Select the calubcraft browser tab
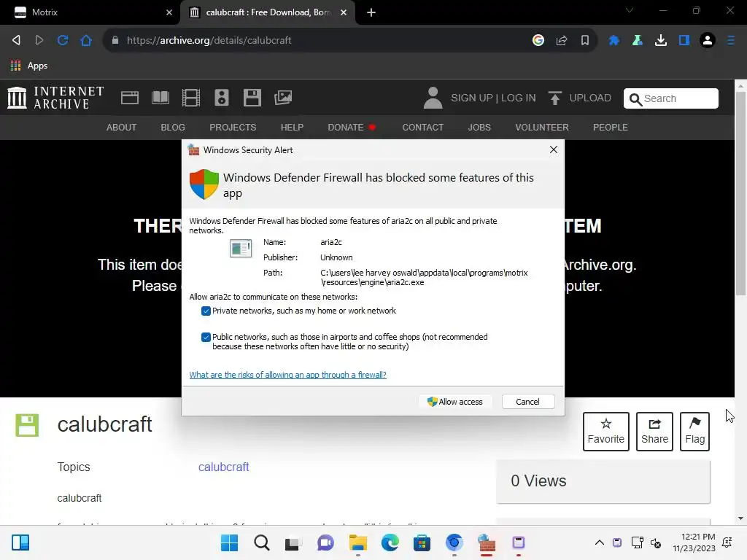Image resolution: width=747 pixels, height=560 pixels. (x=268, y=12)
